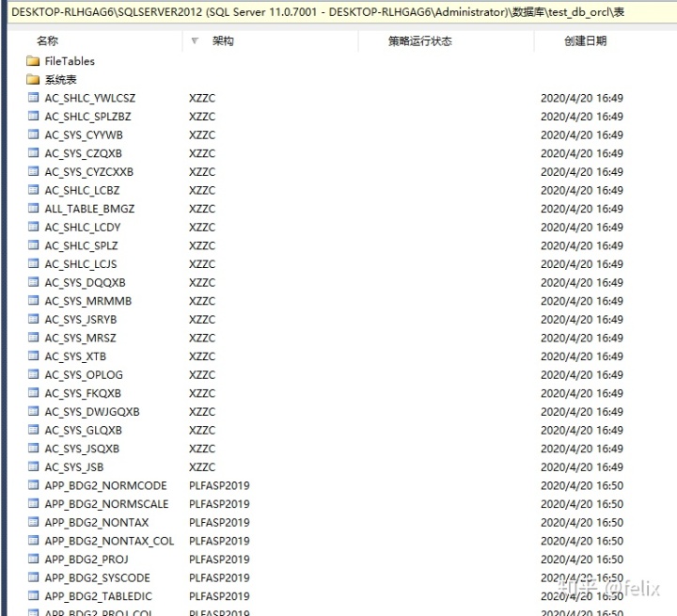Sort by the 创建日期 column header
The width and height of the screenshot is (677, 616).
click(x=586, y=41)
